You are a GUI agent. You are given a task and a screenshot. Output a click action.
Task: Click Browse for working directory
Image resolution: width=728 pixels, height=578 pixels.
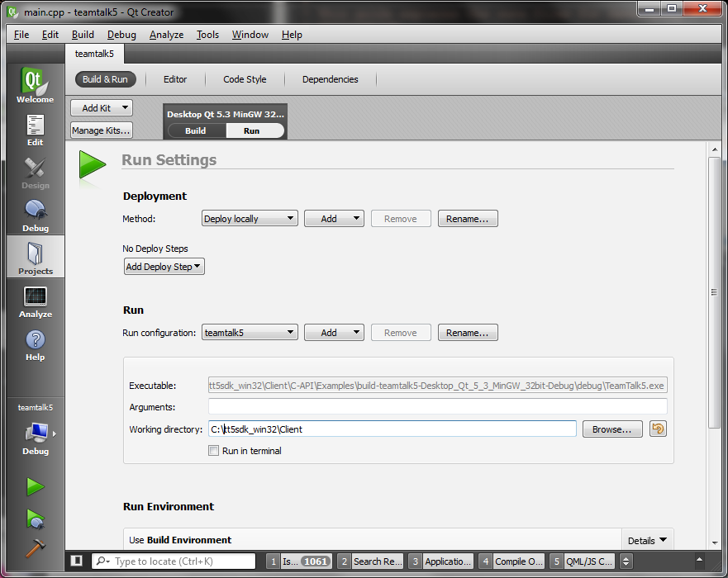tap(611, 429)
